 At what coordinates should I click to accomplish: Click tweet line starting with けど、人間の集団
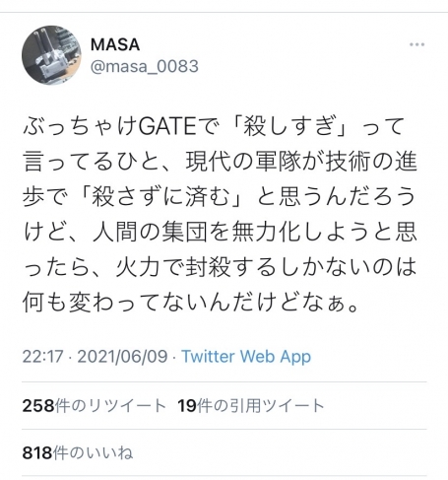(x=220, y=232)
